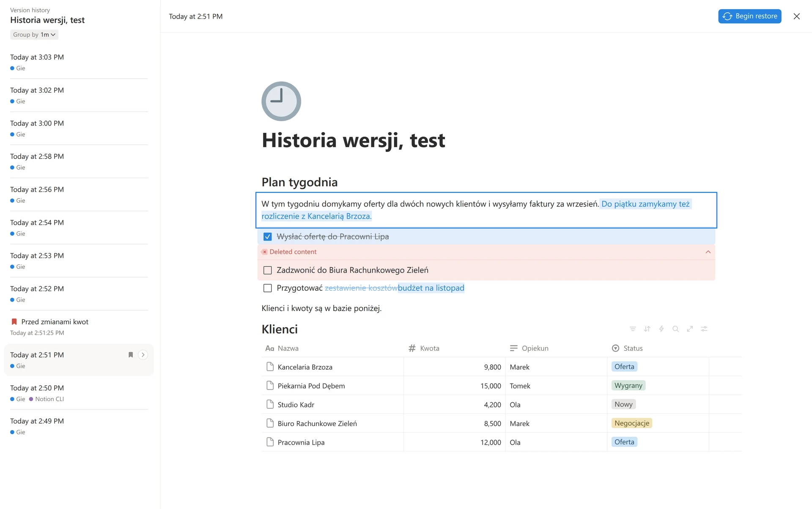Click the added budżet na listopad text
This screenshot has width=812, height=509.
tap(431, 288)
